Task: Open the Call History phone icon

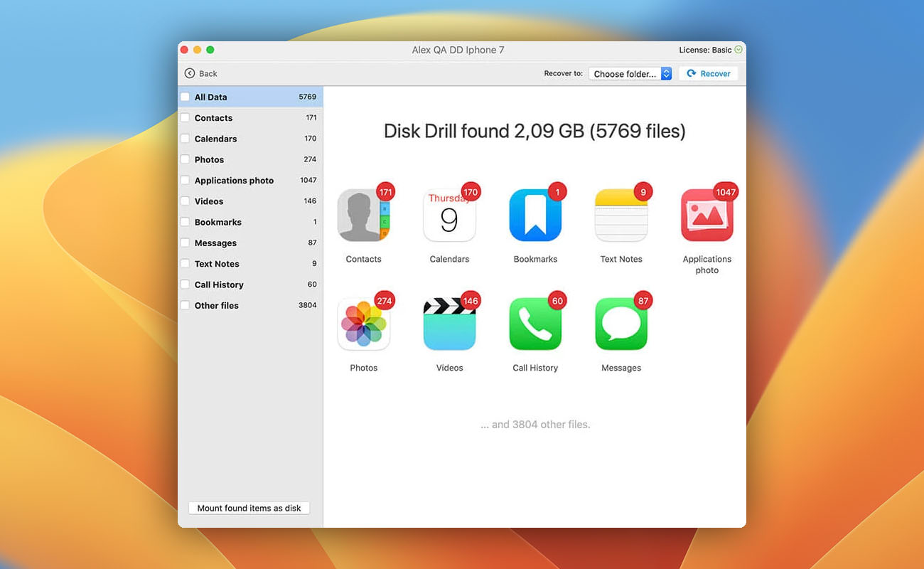Action: 535,324
